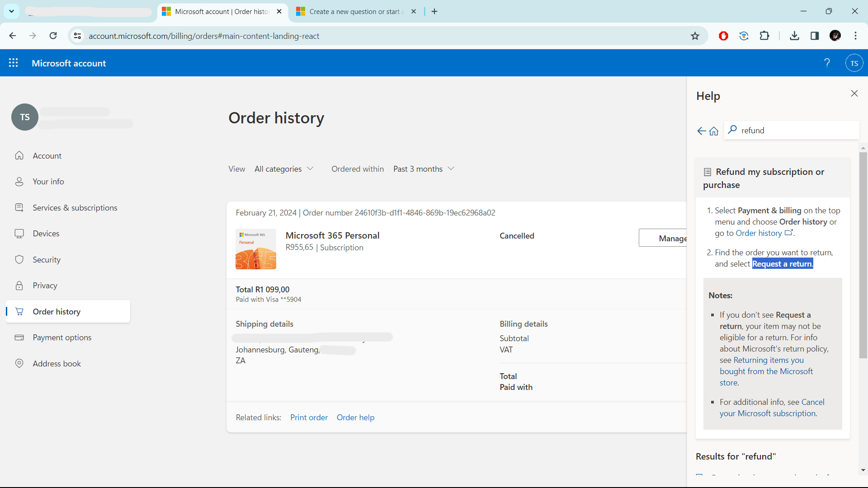This screenshot has height=488, width=868.
Task: Click the Print order link
Action: coord(309,418)
